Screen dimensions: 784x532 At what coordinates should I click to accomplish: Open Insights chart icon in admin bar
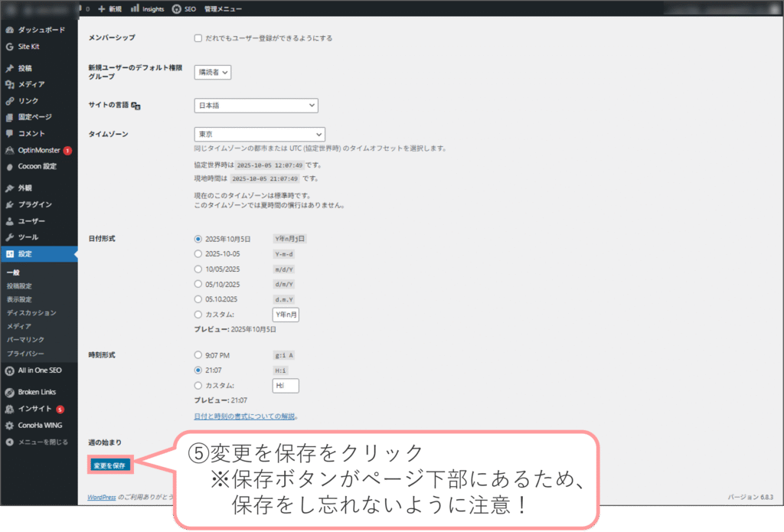click(x=135, y=8)
